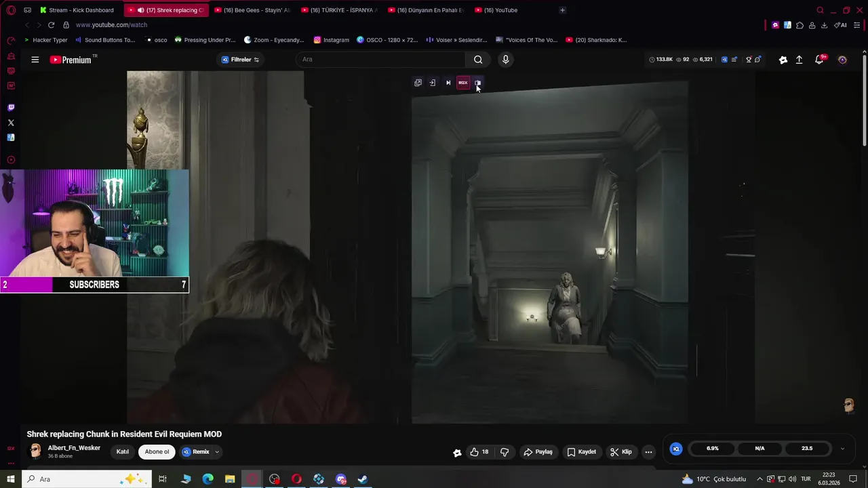Click the exit/sign-in arrow overlay icon
This screenshot has height=488, width=868.
(x=432, y=83)
